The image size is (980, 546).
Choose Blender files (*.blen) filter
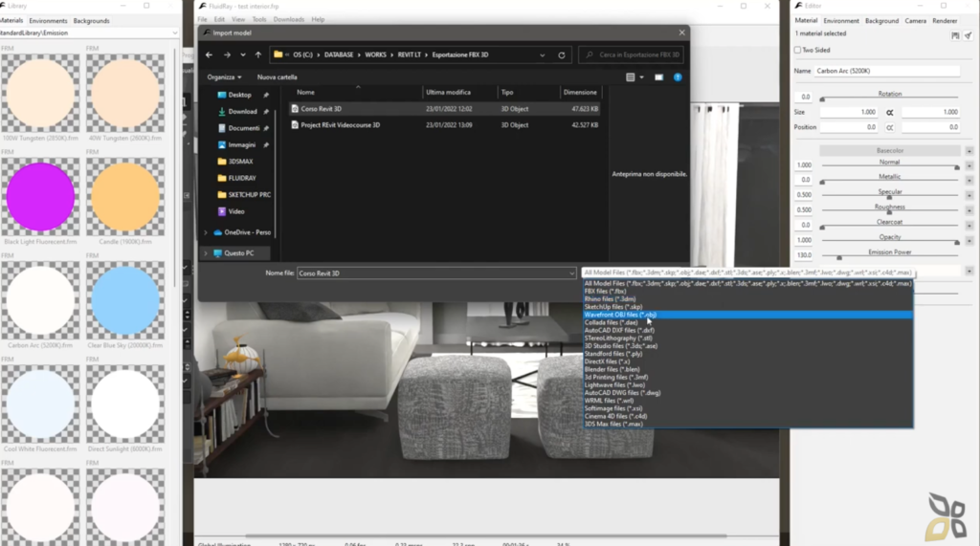click(747, 369)
